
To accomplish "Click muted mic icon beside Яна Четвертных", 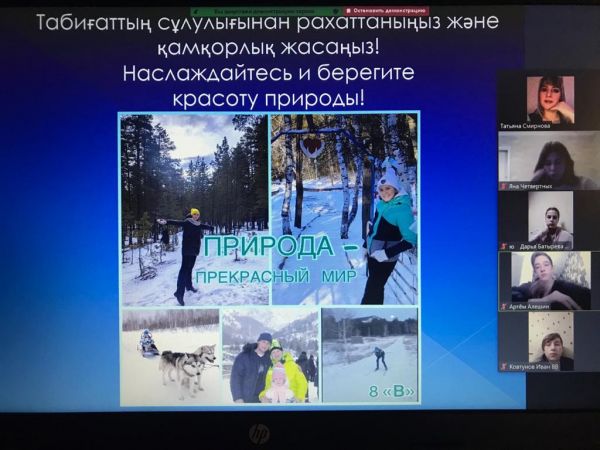I will 503,186.
